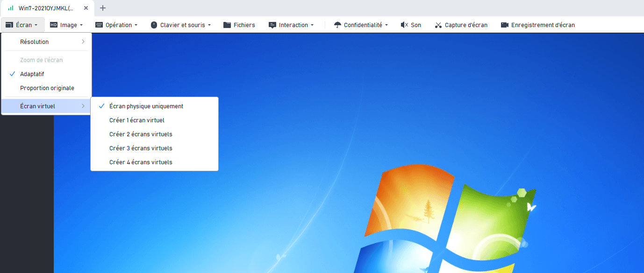This screenshot has height=273, width=644.
Task: Click the mouse icon for Clavier et souris
Action: coord(154,25)
